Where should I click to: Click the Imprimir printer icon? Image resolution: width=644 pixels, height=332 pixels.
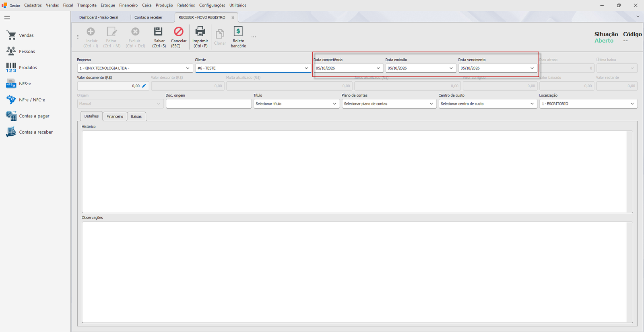[200, 31]
